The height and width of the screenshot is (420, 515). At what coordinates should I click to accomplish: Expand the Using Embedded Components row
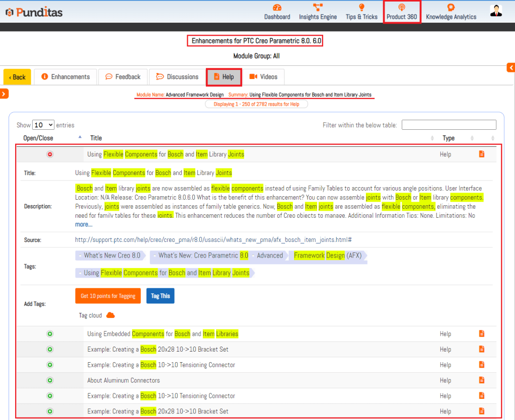[50, 334]
